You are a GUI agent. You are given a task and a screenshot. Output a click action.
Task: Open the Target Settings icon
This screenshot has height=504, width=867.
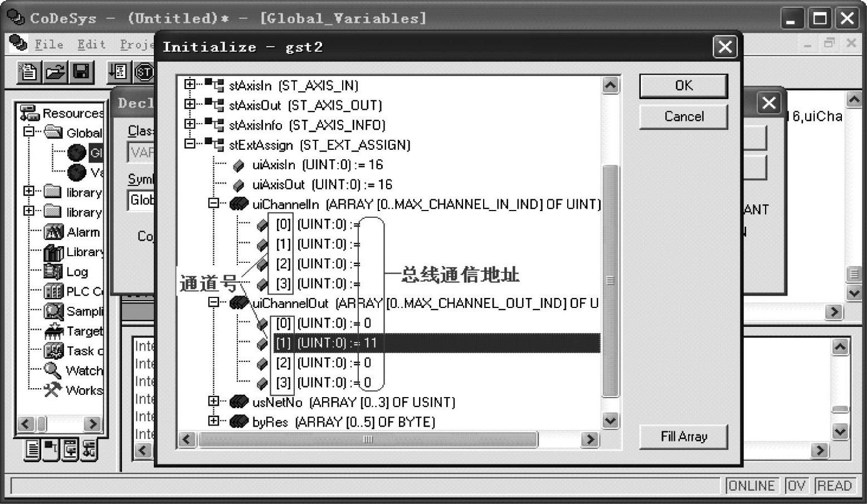pos(53,331)
